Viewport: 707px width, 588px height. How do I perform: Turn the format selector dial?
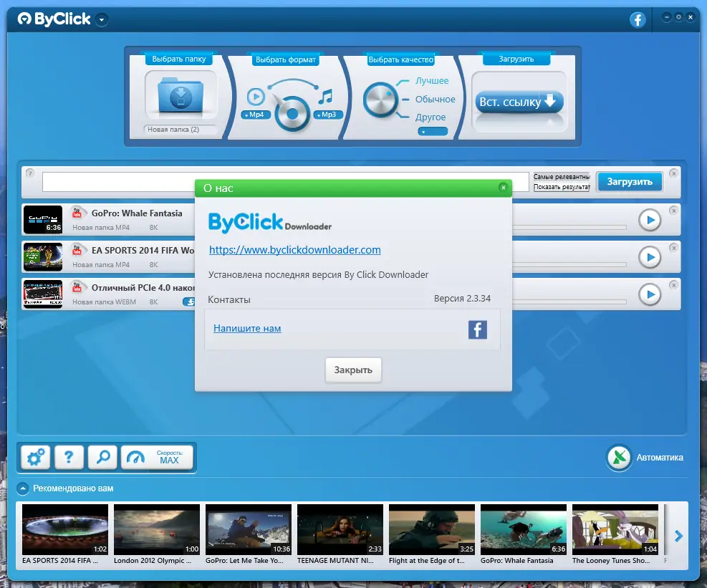292,113
